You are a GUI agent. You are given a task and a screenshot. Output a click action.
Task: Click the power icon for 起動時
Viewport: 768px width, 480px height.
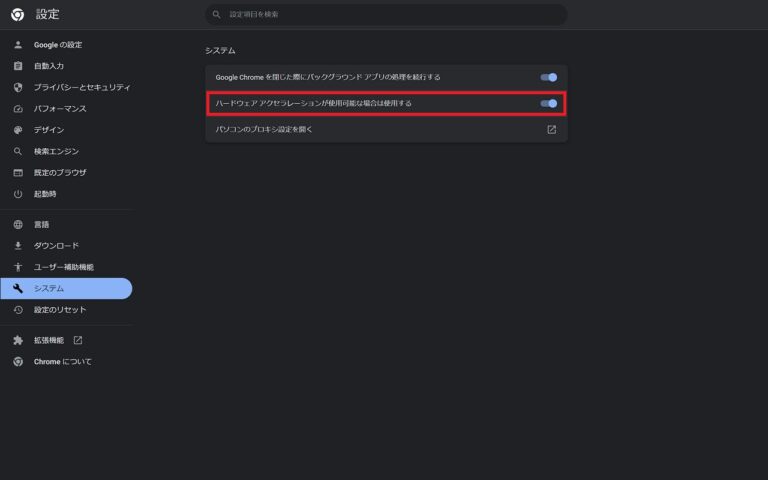click(x=18, y=194)
